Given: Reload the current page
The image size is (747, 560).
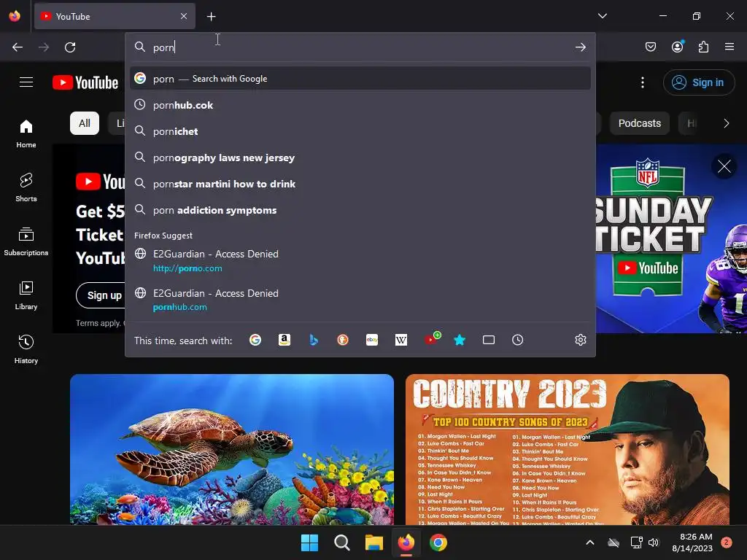Looking at the screenshot, I should click(70, 47).
